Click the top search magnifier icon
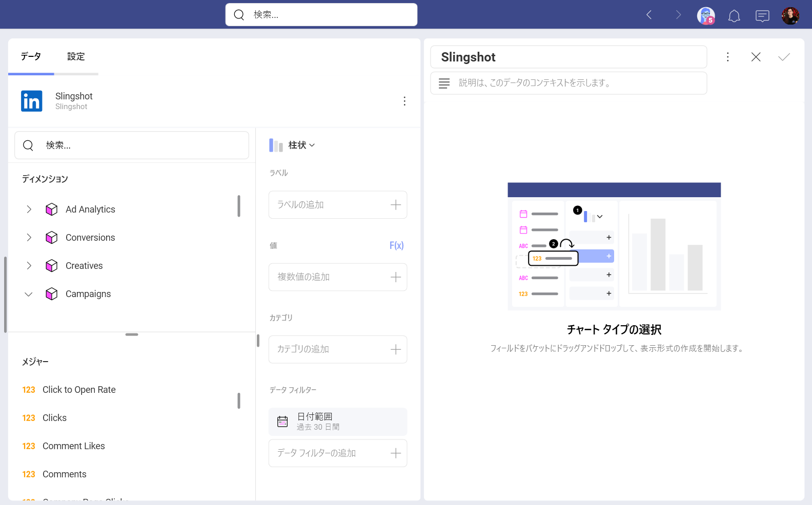812x505 pixels. pyautogui.click(x=239, y=15)
